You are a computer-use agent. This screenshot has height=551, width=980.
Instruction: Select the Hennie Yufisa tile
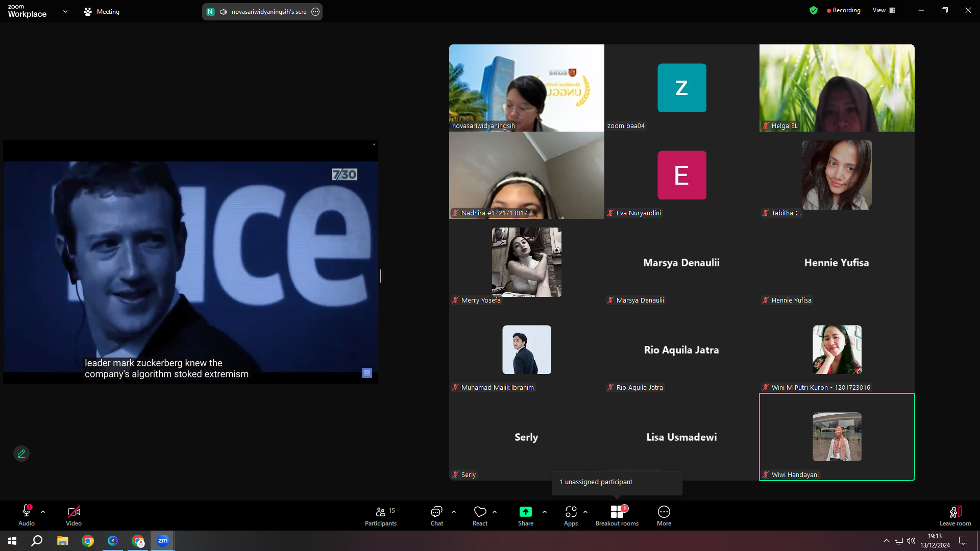(x=837, y=262)
